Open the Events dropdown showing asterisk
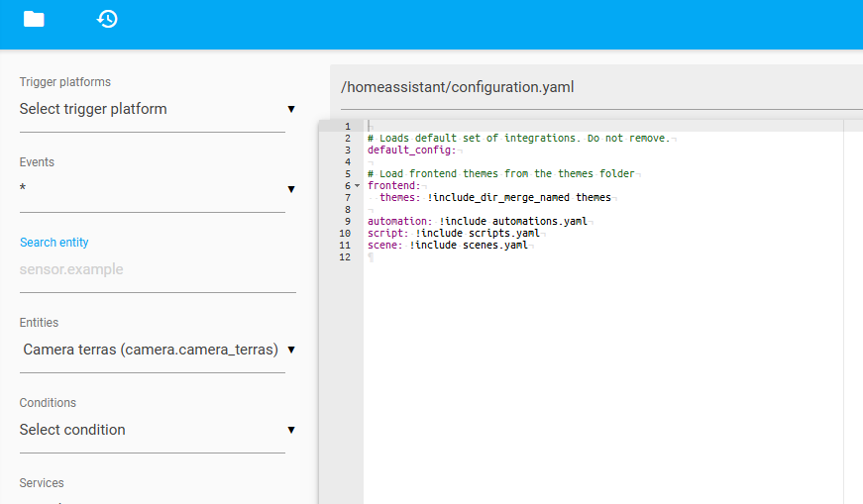 click(158, 189)
